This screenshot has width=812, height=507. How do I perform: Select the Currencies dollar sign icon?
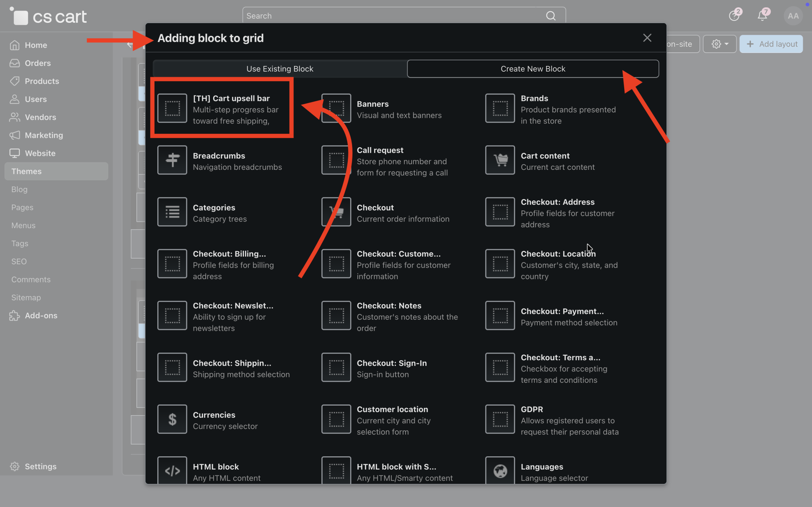tap(172, 419)
